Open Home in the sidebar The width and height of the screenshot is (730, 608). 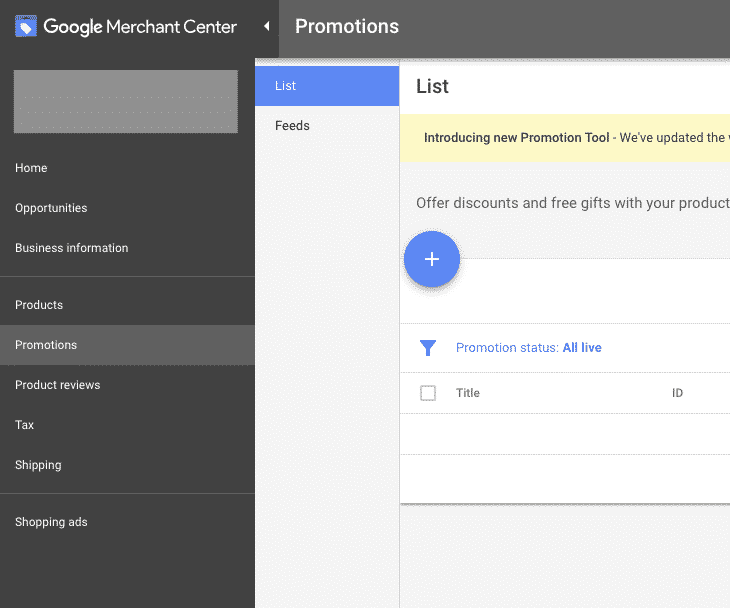pyautogui.click(x=127, y=168)
